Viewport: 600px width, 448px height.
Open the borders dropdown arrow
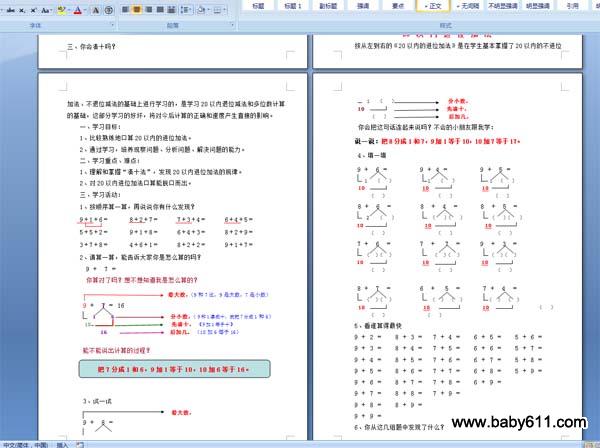[225, 10]
